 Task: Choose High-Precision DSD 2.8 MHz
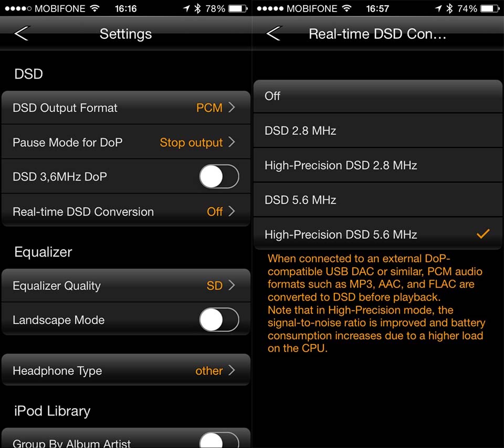pyautogui.click(x=378, y=165)
